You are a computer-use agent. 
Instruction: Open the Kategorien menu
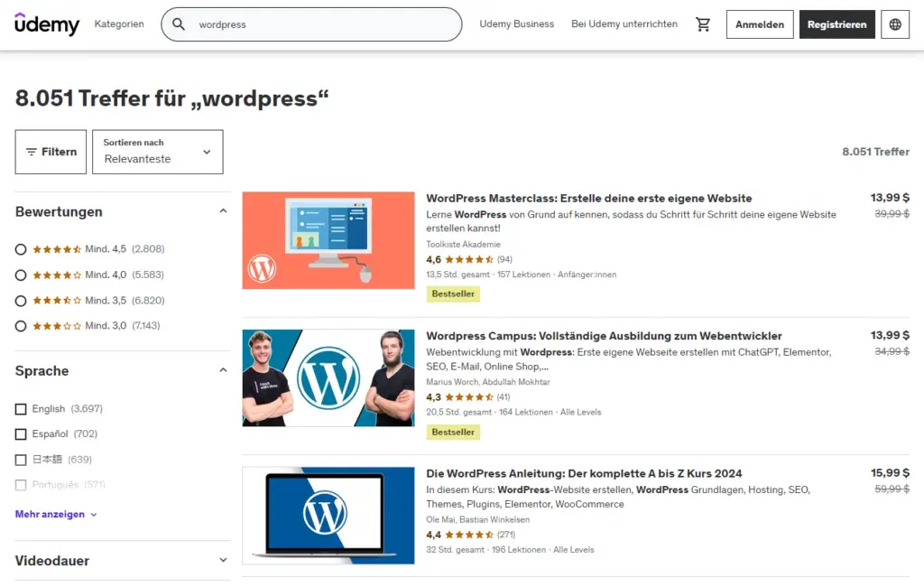tap(119, 24)
